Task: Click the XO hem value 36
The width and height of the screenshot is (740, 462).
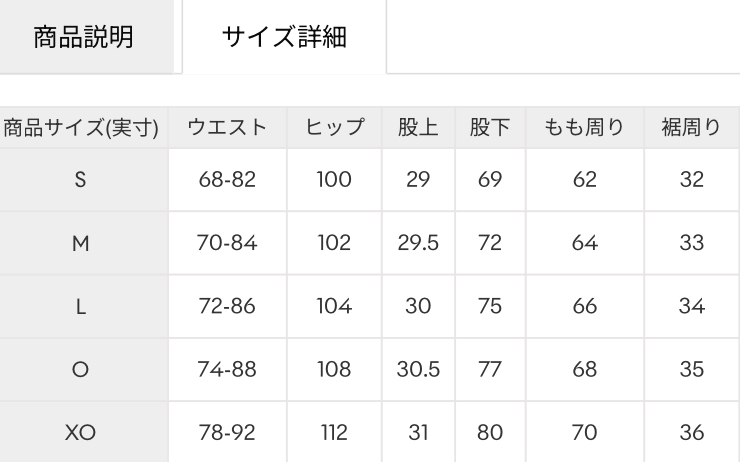Action: (691, 432)
